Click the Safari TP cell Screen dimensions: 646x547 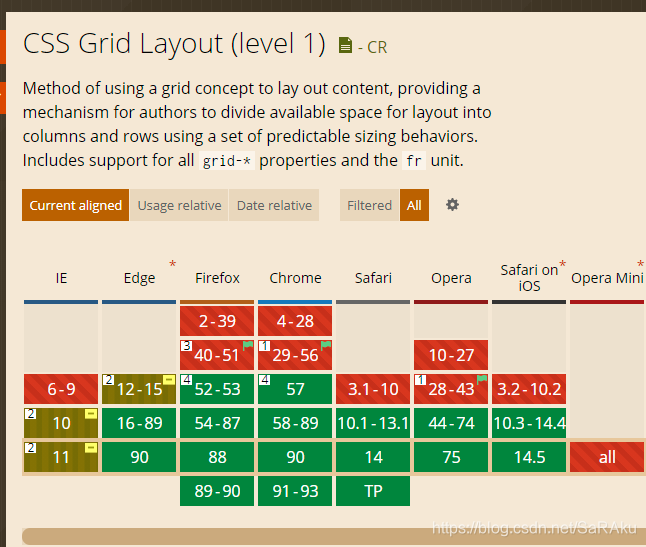pyautogui.click(x=373, y=491)
